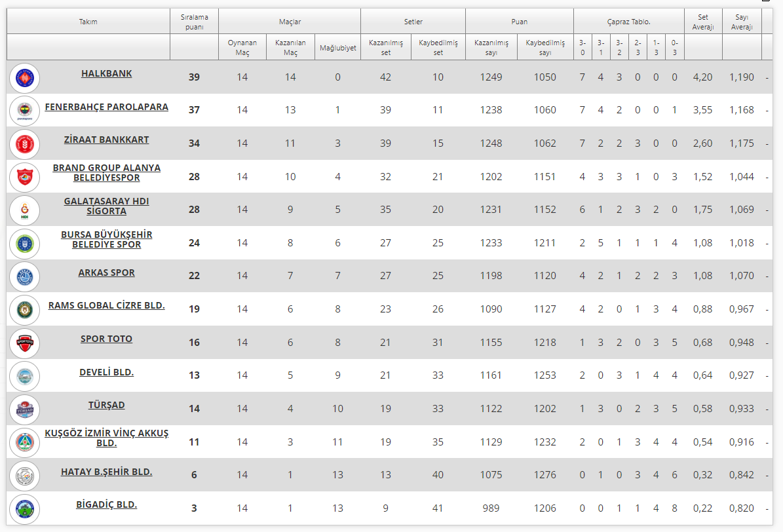783x532 pixels.
Task: Click the Set Averajı column header
Action: coord(702,22)
